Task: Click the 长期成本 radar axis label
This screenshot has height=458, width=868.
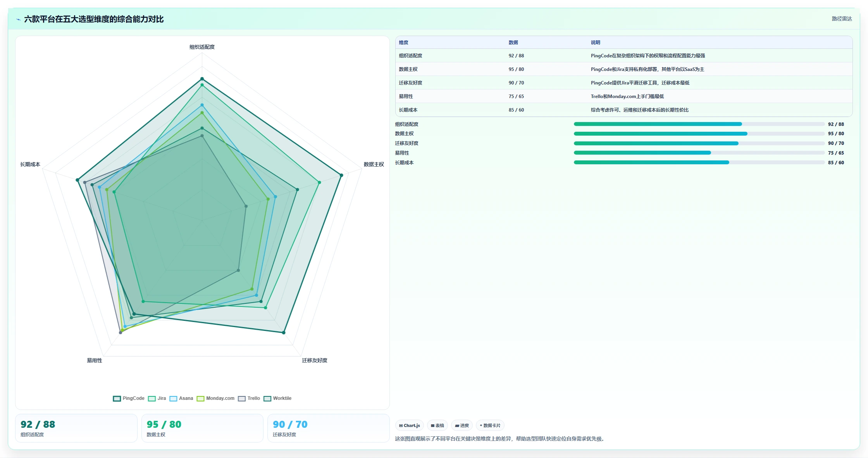Action: coord(30,164)
